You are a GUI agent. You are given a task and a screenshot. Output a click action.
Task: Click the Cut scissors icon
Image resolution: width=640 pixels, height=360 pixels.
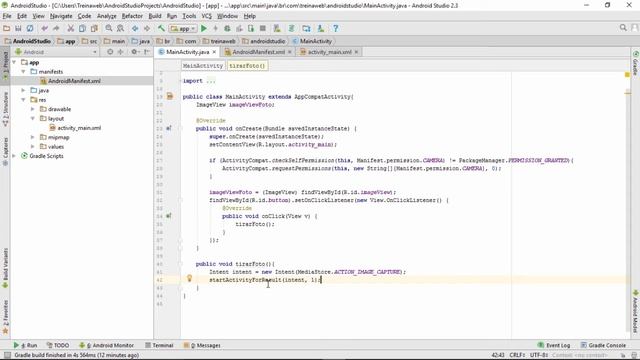pyautogui.click(x=71, y=29)
